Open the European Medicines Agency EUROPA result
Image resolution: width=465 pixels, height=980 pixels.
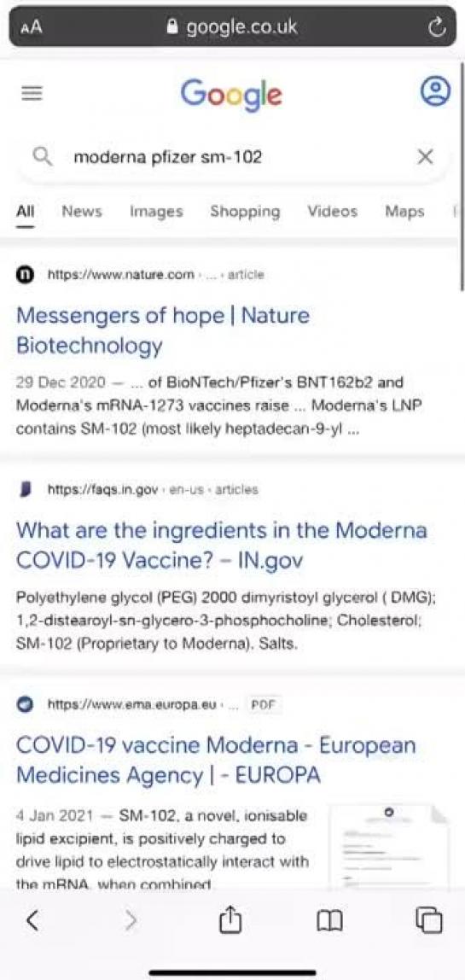[216, 760]
